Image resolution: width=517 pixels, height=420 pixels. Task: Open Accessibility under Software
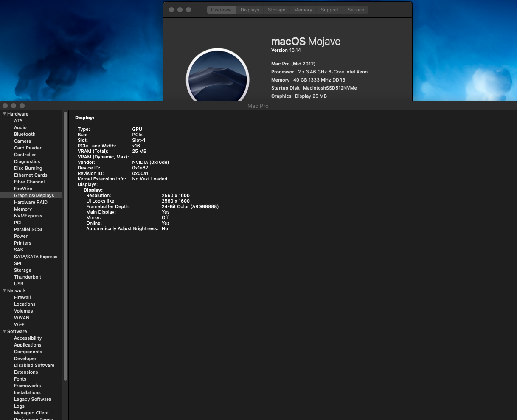pos(28,338)
